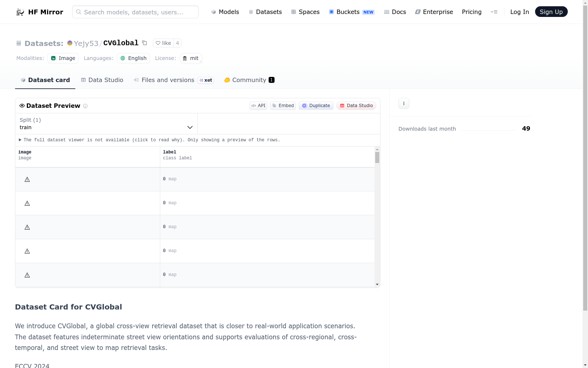Open the like count 4
The image size is (588, 368).
[x=178, y=43]
